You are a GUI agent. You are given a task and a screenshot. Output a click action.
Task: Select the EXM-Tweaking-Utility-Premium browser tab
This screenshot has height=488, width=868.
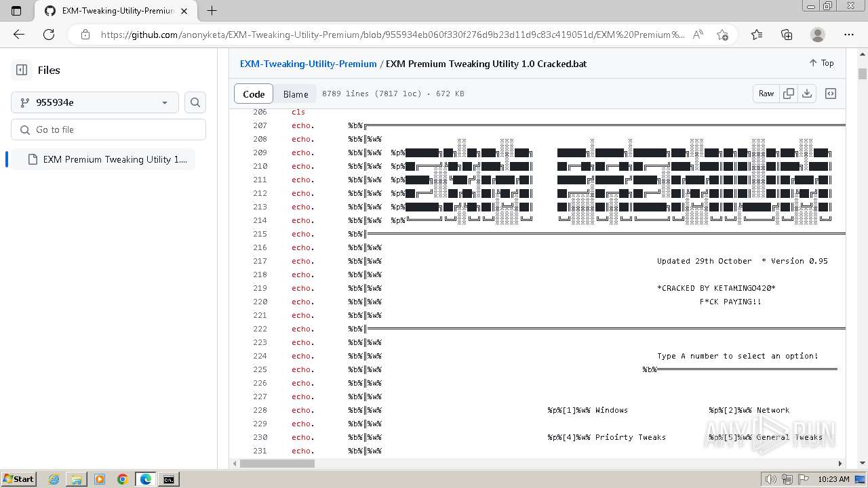(115, 11)
